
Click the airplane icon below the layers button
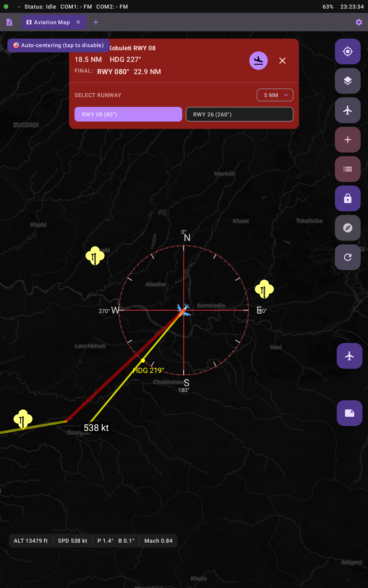pos(347,110)
